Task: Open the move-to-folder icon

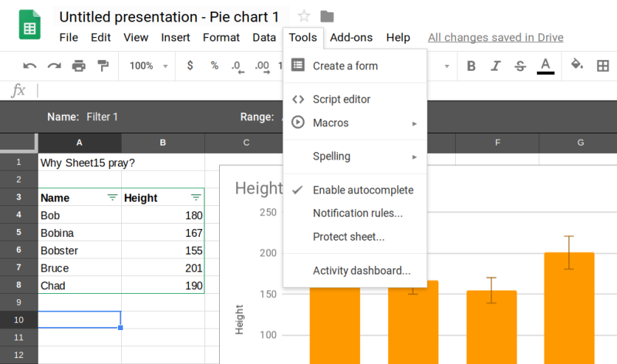Action: (327, 16)
